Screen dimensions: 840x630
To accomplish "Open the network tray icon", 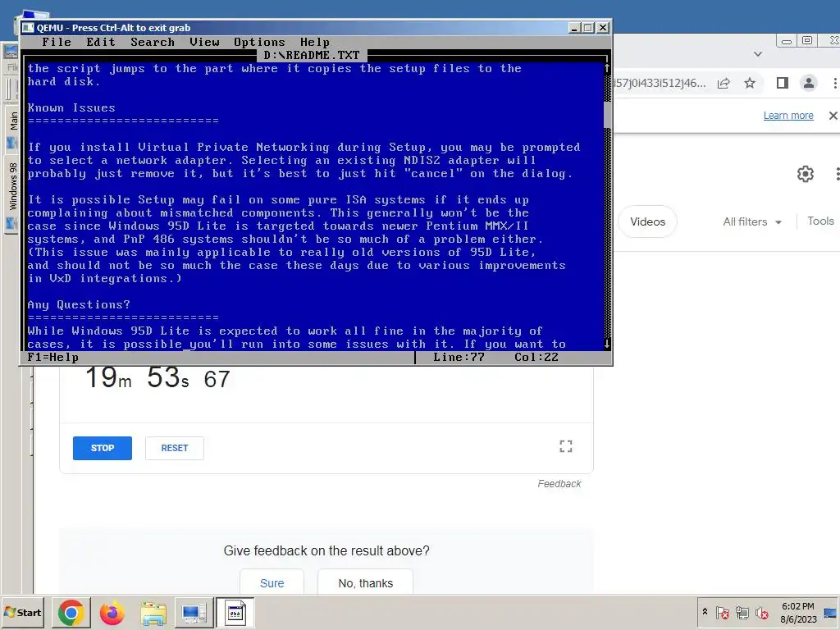I will (742, 612).
